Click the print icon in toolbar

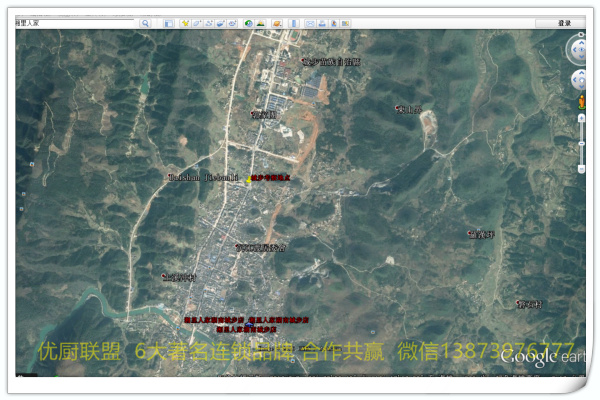click(322, 23)
